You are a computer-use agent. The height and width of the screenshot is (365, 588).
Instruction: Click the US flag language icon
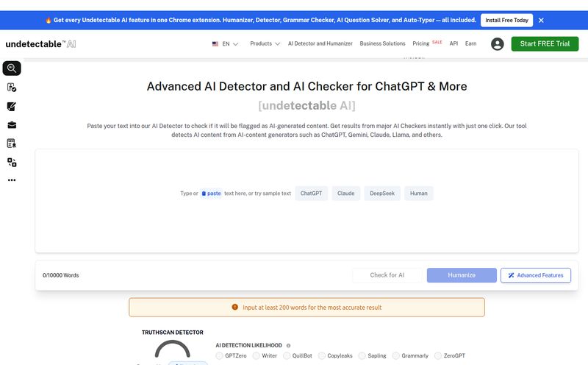(215, 44)
